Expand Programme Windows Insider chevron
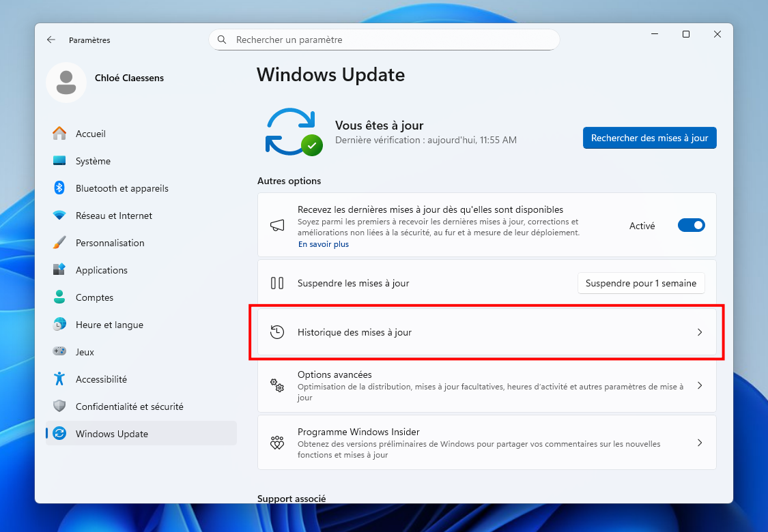 pos(699,443)
